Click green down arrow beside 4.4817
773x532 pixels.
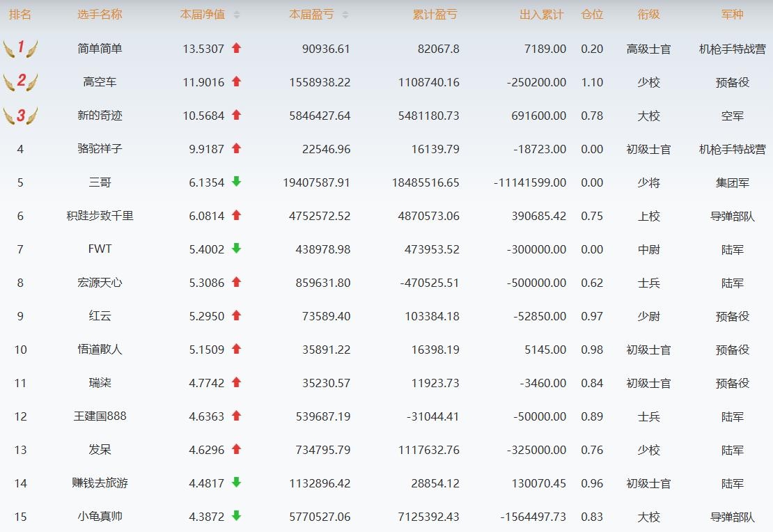pyautogui.click(x=237, y=483)
